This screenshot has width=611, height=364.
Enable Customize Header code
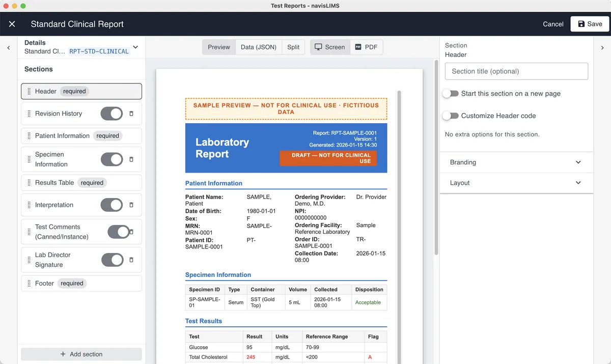pos(451,116)
